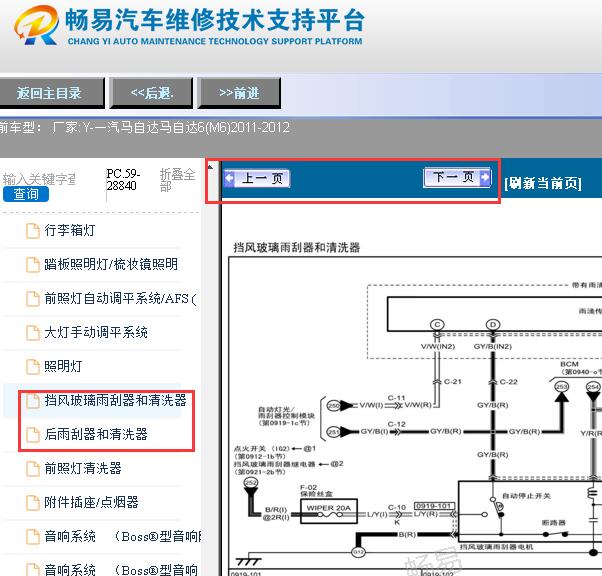Click 折叠全部 to collapse all
This screenshot has height=576, width=602.
177,180
